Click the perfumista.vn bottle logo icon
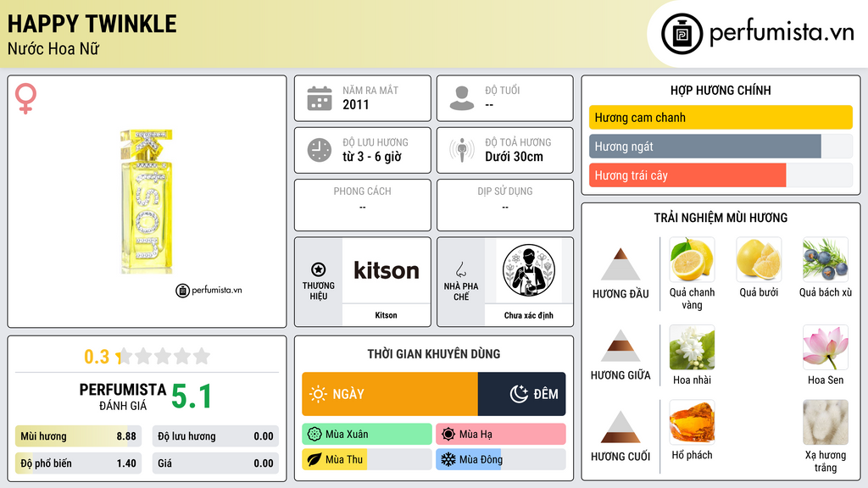Viewport: 868px width, 488px height. [682, 34]
